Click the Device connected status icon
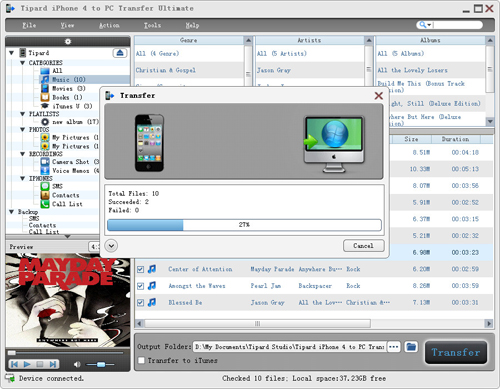The image size is (500, 389). (10, 378)
